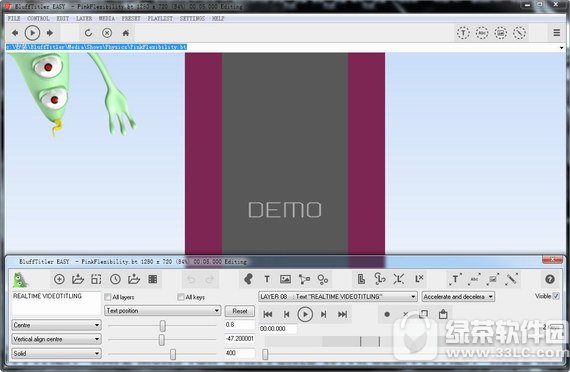Click the new show plus-circle icon

click(59, 279)
